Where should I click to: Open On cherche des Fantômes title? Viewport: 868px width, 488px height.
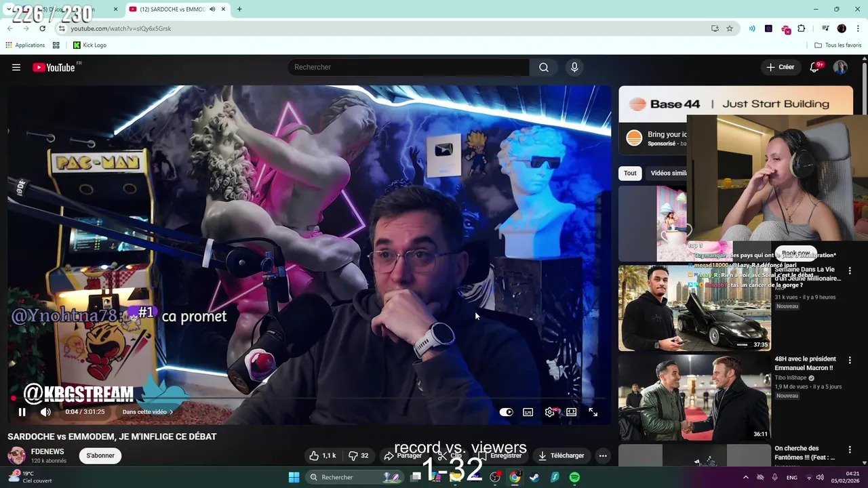[x=806, y=453]
